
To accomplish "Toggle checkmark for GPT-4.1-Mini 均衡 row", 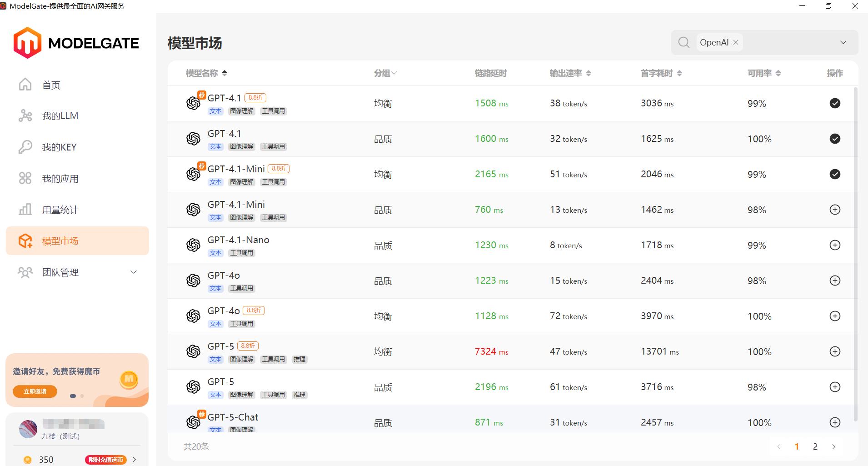I will [x=835, y=174].
